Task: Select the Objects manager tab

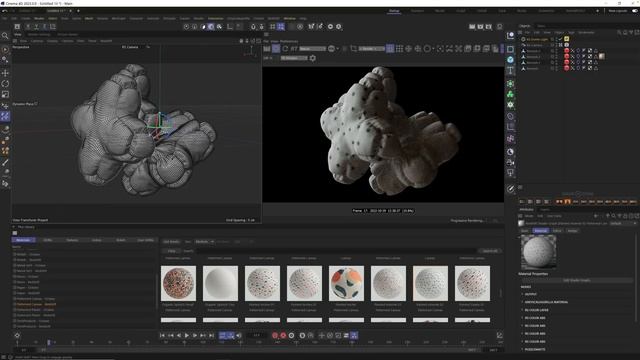Action: pos(524,26)
